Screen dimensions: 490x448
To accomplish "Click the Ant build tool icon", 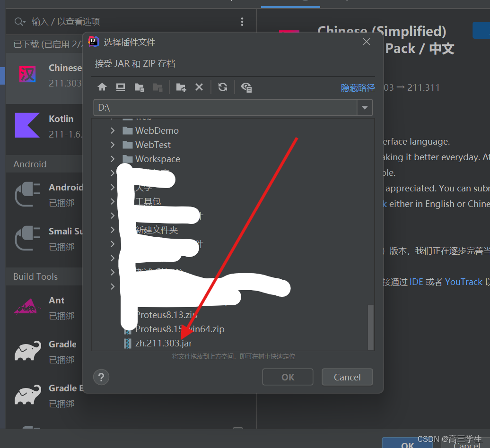I will pyautogui.click(x=27, y=306).
